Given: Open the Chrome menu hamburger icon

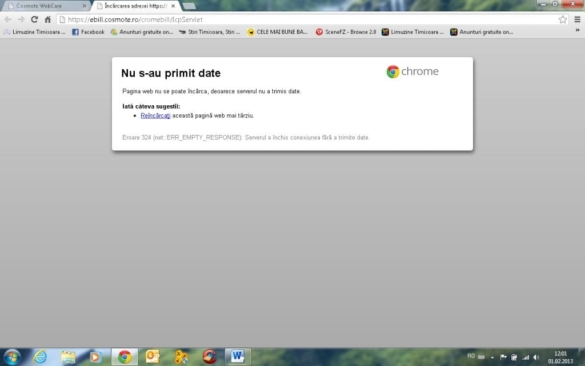Looking at the screenshot, I should coord(577,19).
